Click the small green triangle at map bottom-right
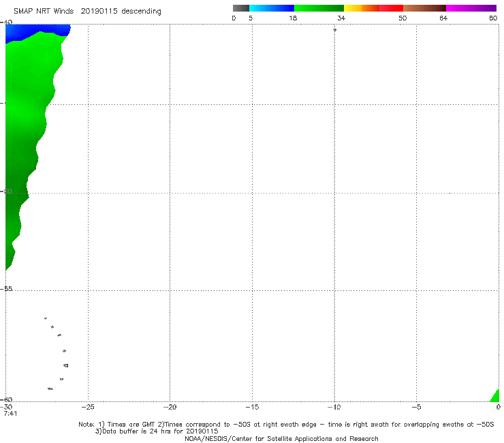The image size is (504, 443). coord(496,397)
